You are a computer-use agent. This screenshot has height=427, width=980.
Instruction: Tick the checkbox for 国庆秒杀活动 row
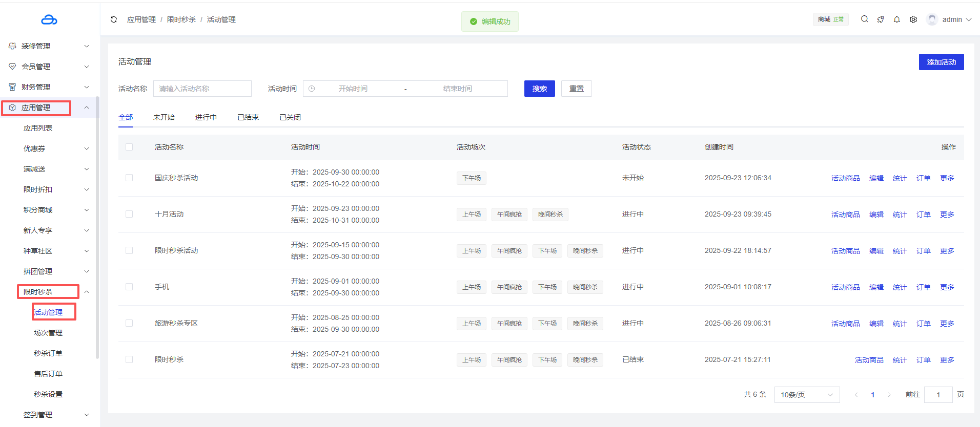click(129, 178)
